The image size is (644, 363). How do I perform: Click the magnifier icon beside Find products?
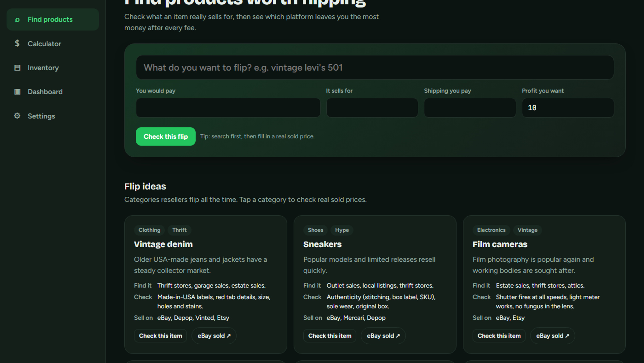(17, 20)
